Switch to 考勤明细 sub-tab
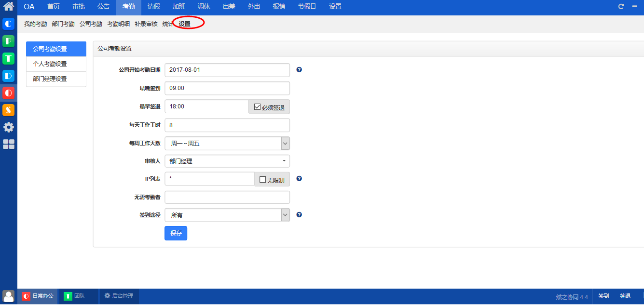Screen dimensions: 644x305 point(119,24)
